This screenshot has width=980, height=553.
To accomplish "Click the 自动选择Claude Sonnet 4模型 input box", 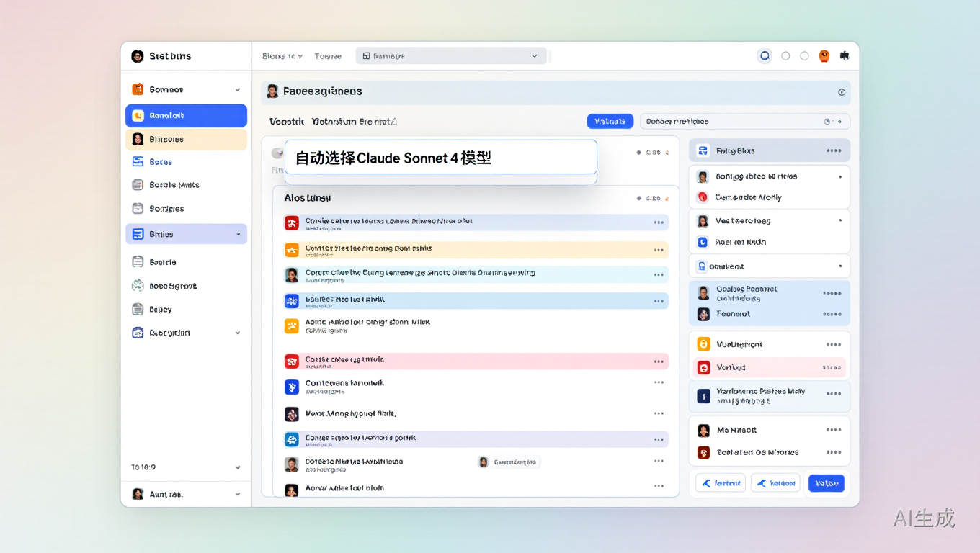I will [440, 157].
